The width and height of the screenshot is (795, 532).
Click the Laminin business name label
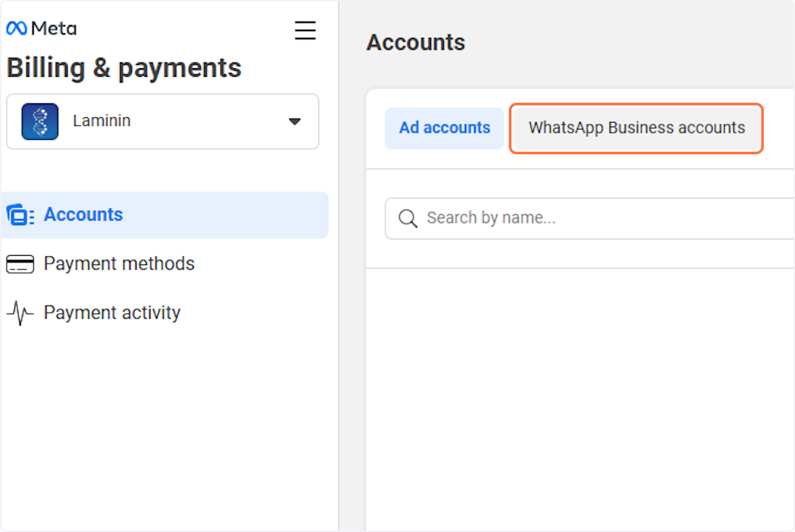102,121
